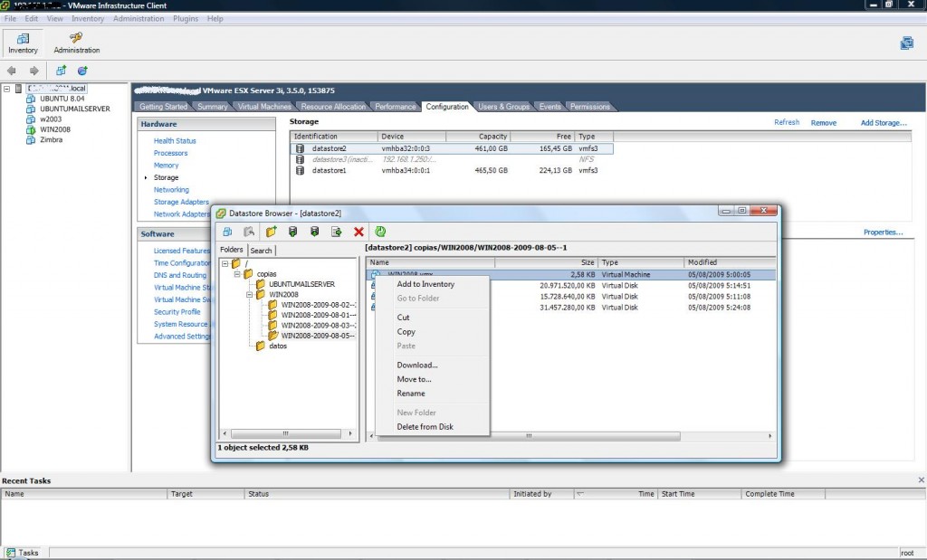
Task: Click datastore1 disk icon in Storage list
Action: tap(300, 170)
